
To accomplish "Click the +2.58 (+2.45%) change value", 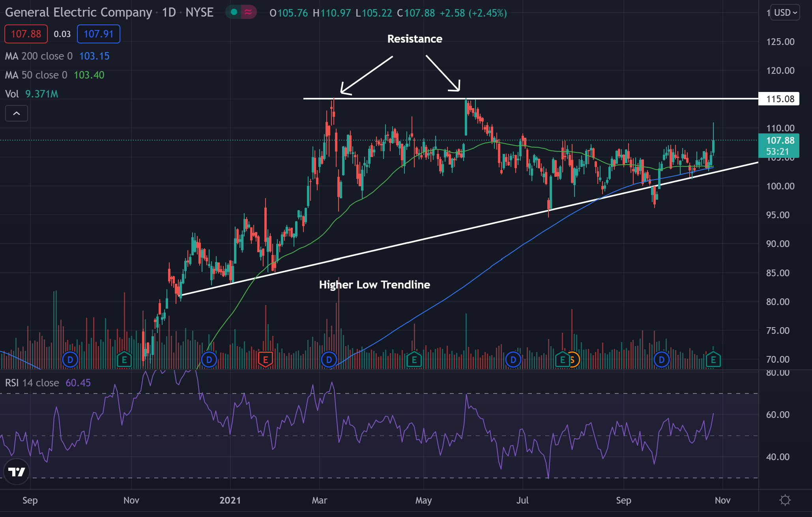I will pos(473,13).
